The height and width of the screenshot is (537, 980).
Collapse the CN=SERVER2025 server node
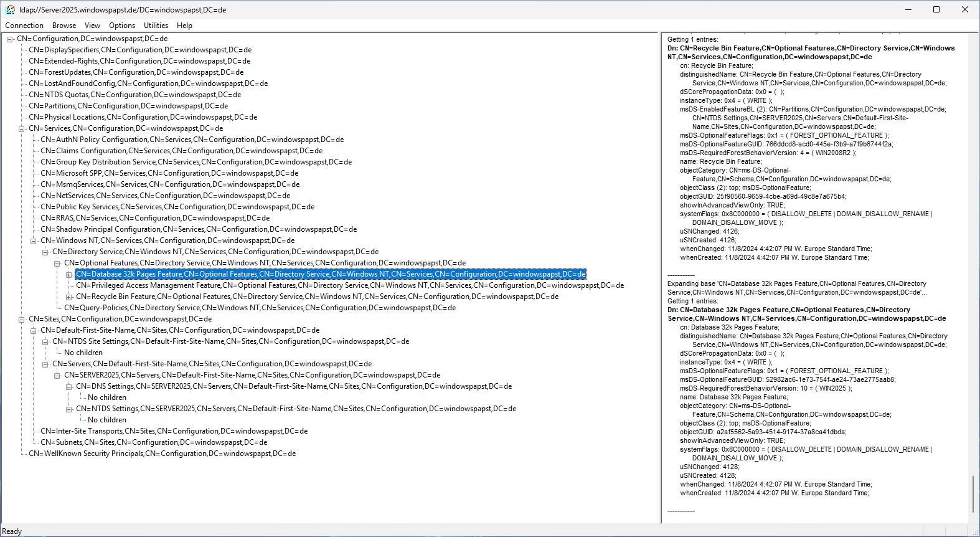57,376
